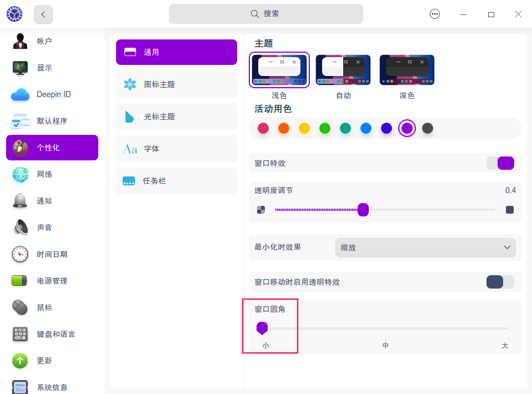
Task: Select the 深色 theme thumbnail
Action: 407,69
